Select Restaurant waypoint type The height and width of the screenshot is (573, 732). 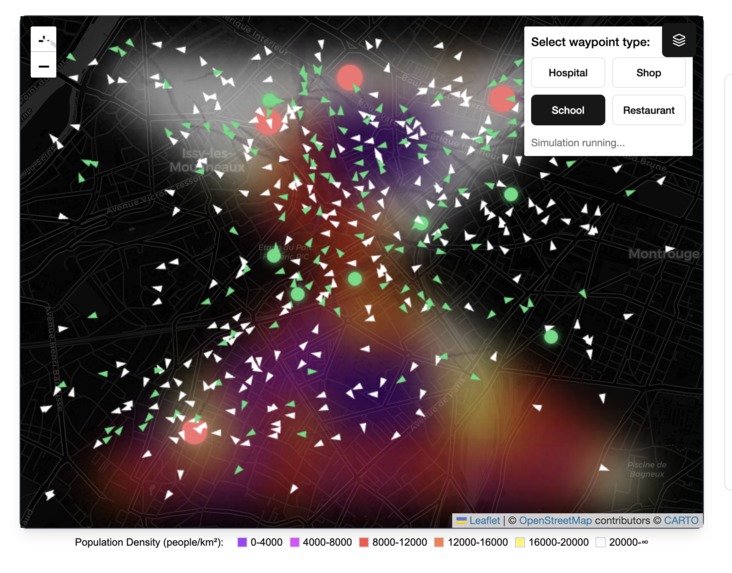pyautogui.click(x=648, y=110)
